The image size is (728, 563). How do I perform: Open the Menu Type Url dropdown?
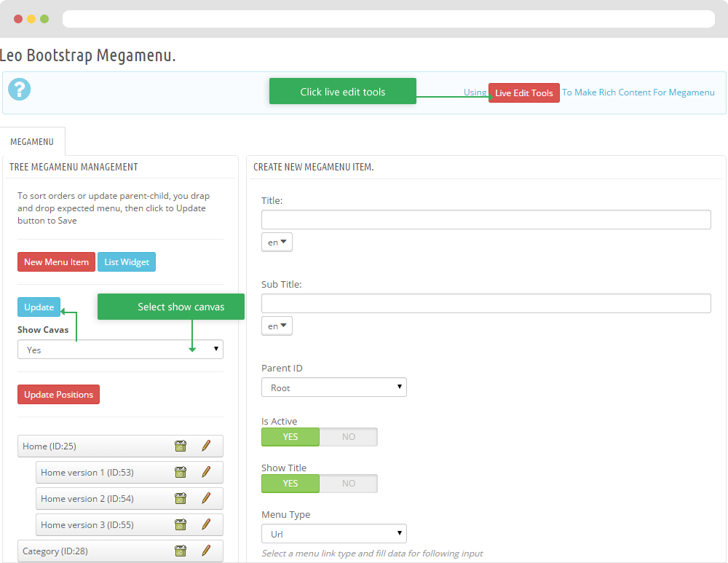[334, 534]
